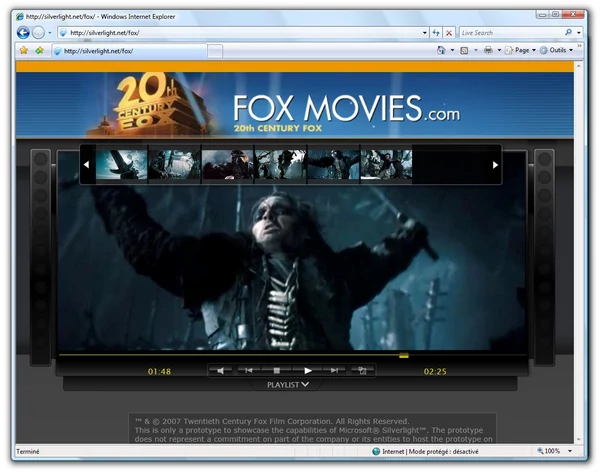Expand the Print options dropdown arrow
Viewport: 600px width, 472px height.
click(x=499, y=50)
